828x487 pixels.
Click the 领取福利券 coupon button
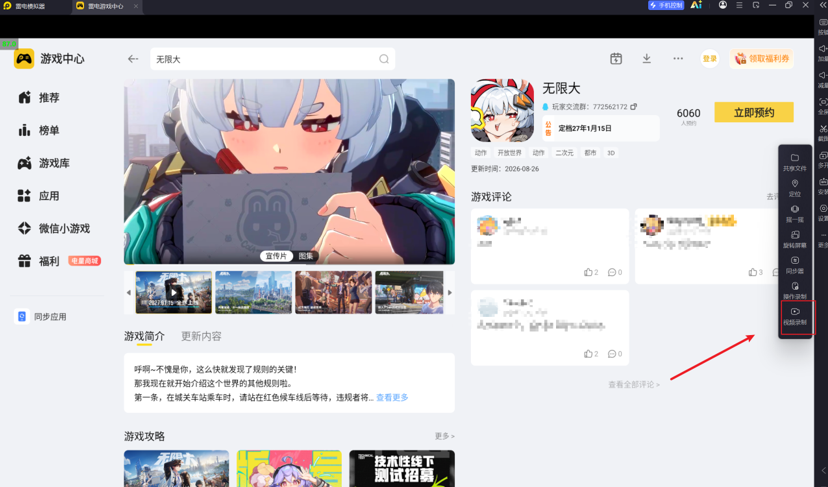(761, 59)
